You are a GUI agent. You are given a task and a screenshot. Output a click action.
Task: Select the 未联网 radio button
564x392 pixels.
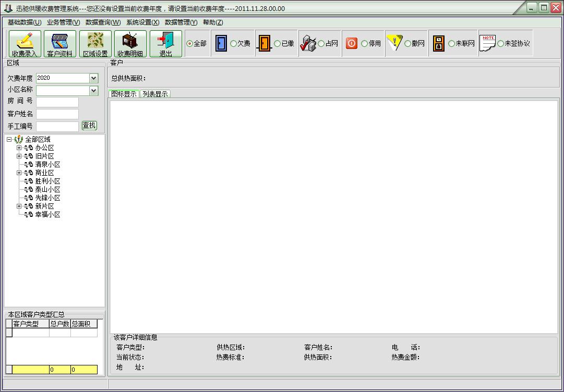pos(451,43)
